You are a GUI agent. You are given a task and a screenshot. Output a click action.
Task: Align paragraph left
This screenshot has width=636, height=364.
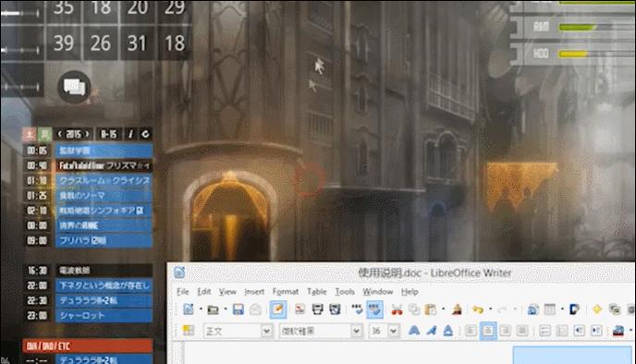coord(471,331)
